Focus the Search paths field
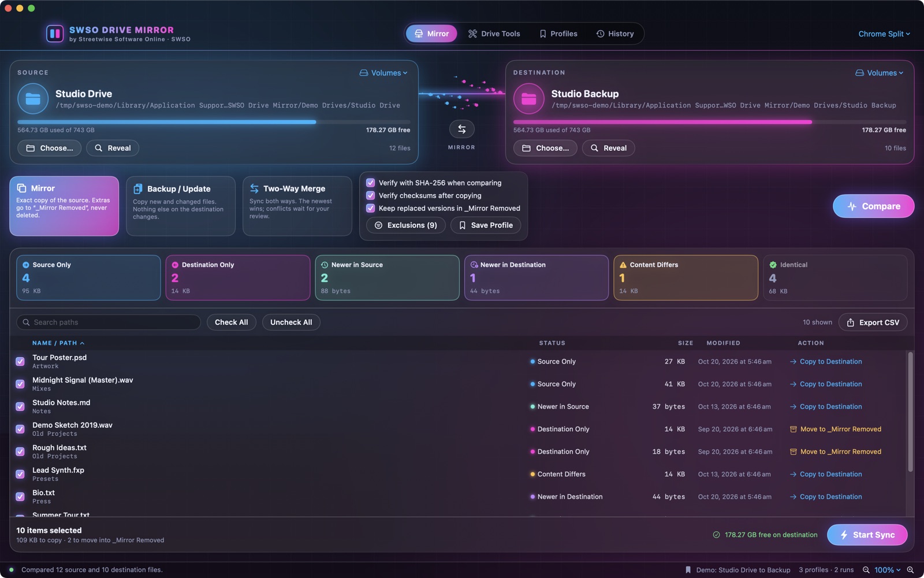924x578 pixels. point(109,323)
